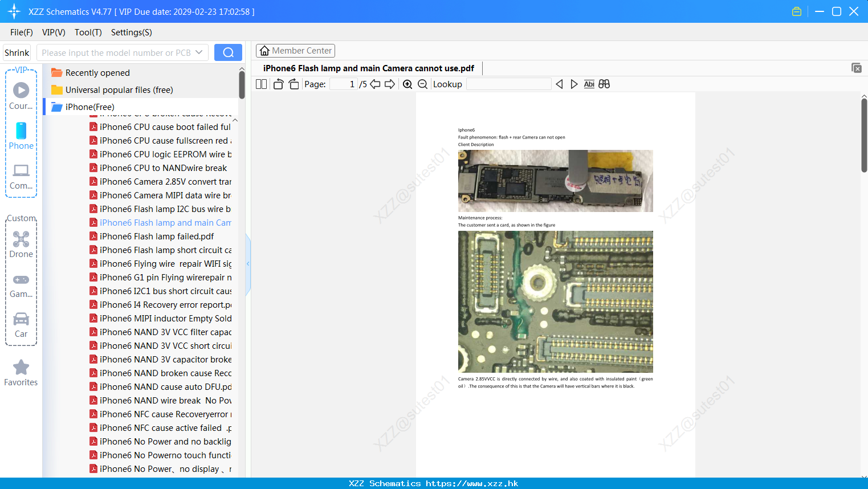Click the yellow briefcase icon in title bar
Viewport: 868px width, 489px height.
coord(797,11)
